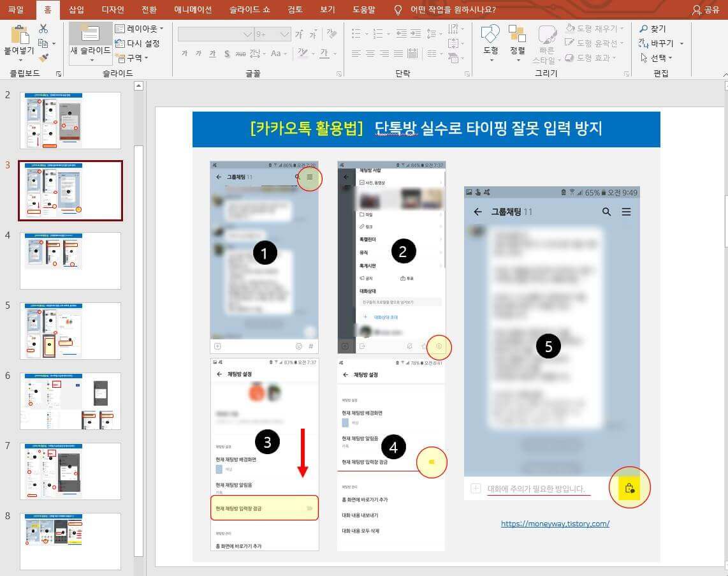728x576 pixels.
Task: Switch to the Animations (애니메이션) tab
Action: coord(193,10)
